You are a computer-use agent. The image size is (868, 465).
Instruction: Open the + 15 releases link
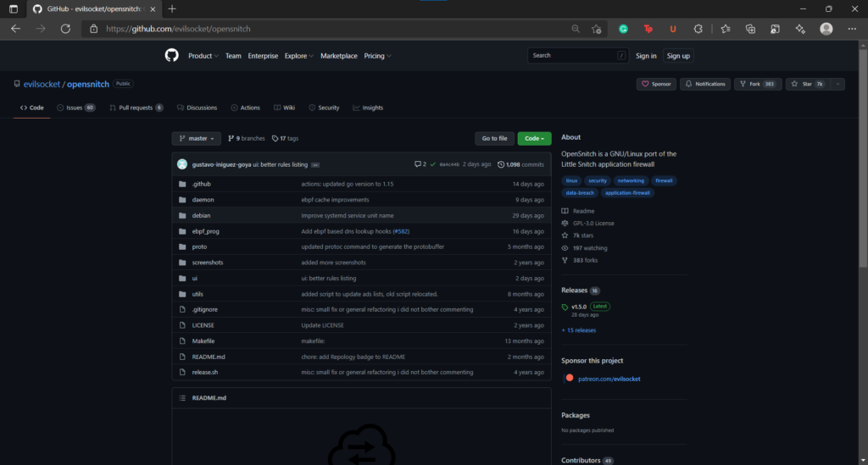[x=578, y=330]
